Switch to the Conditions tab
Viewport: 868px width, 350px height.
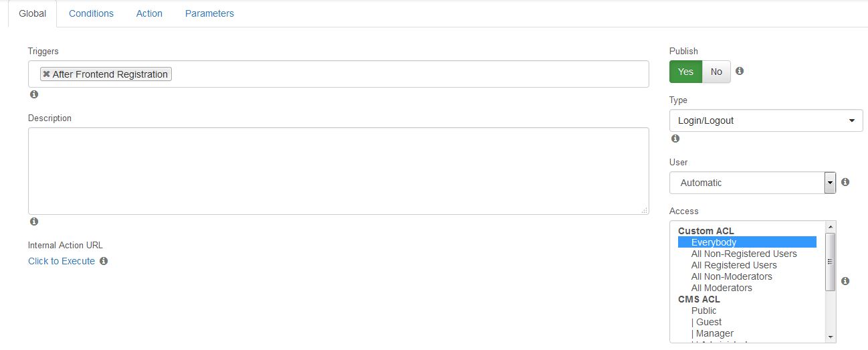click(91, 13)
